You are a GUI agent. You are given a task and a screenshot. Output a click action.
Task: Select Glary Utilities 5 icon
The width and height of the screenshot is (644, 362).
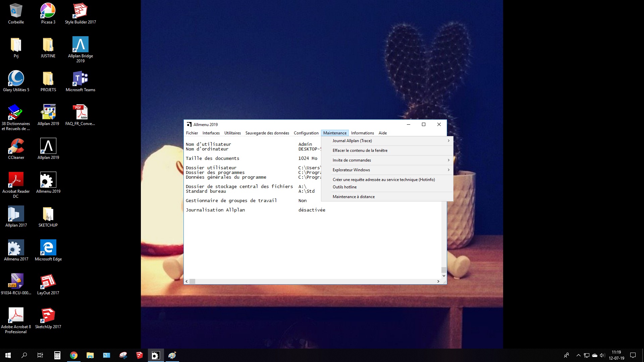[x=16, y=81]
